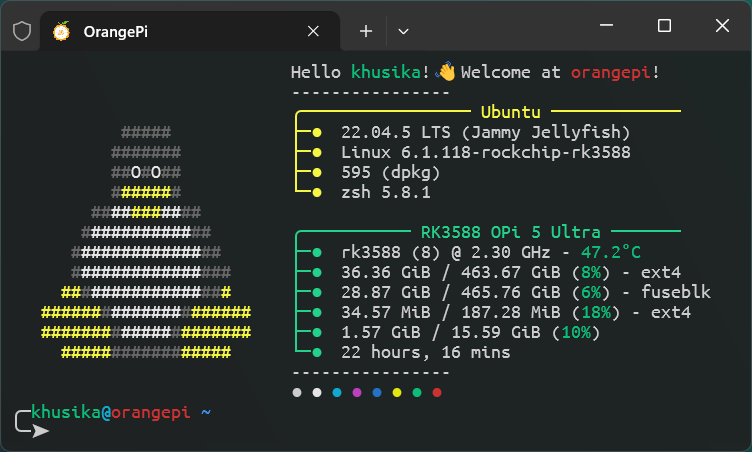Click the green color dot in palette row

pos(417,393)
